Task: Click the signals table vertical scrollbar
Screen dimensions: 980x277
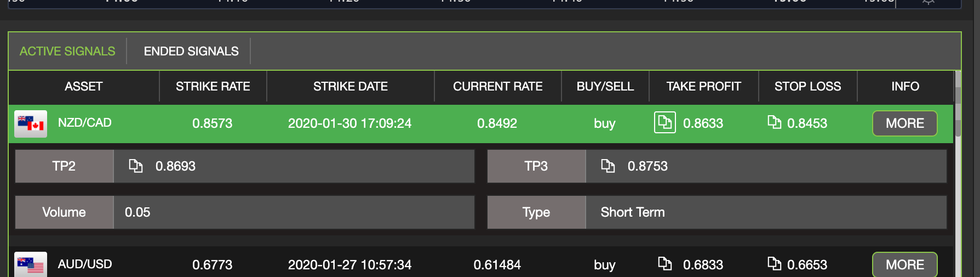Action: pos(958,173)
